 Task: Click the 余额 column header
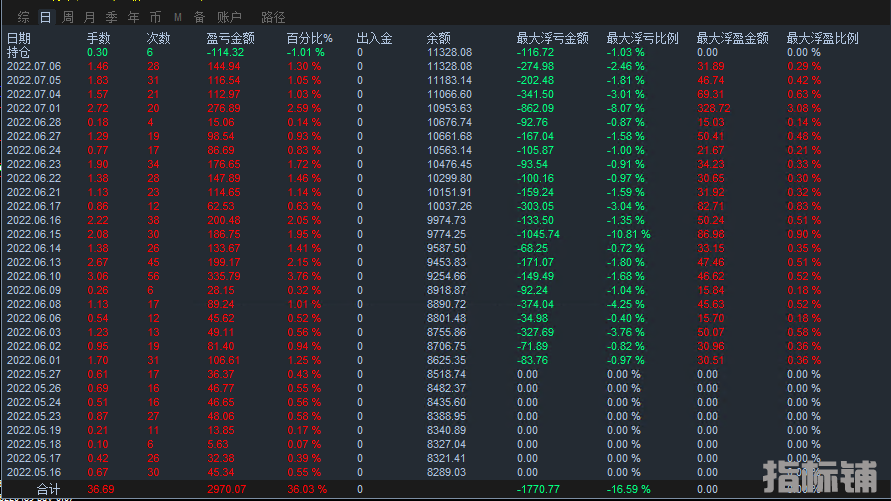[438, 38]
